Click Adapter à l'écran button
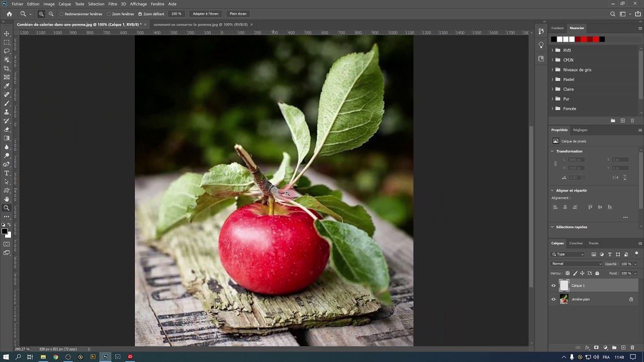 (x=205, y=14)
